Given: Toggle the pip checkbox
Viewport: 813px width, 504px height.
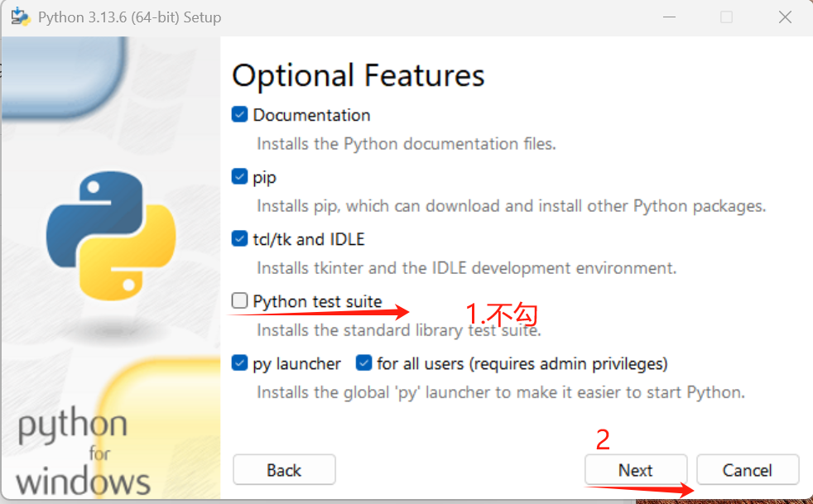Looking at the screenshot, I should coord(239,176).
